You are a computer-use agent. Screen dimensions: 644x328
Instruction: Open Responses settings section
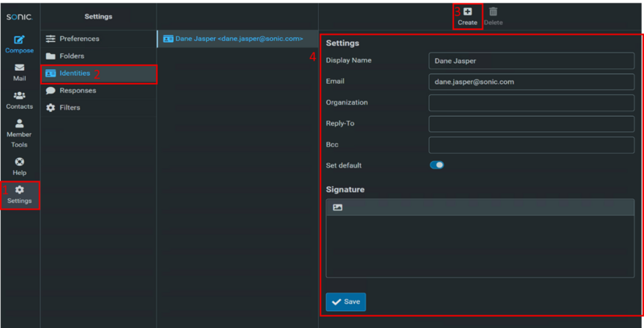click(77, 90)
